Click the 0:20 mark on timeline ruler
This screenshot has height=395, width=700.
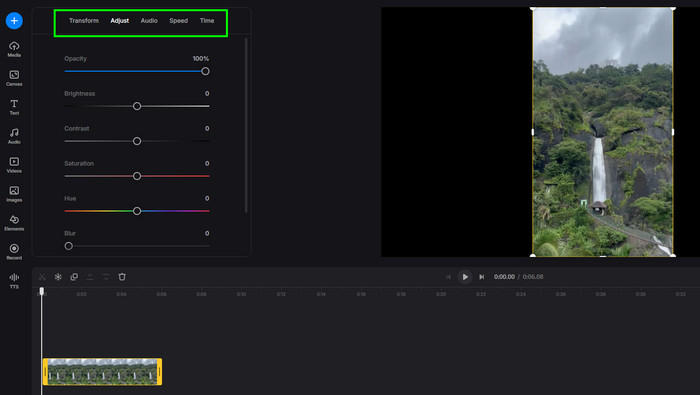click(441, 294)
